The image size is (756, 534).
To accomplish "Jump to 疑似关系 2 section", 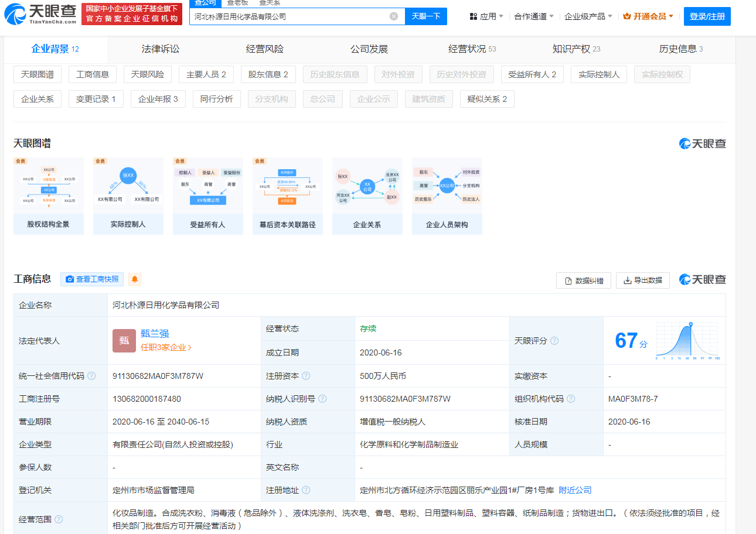I will click(x=487, y=99).
